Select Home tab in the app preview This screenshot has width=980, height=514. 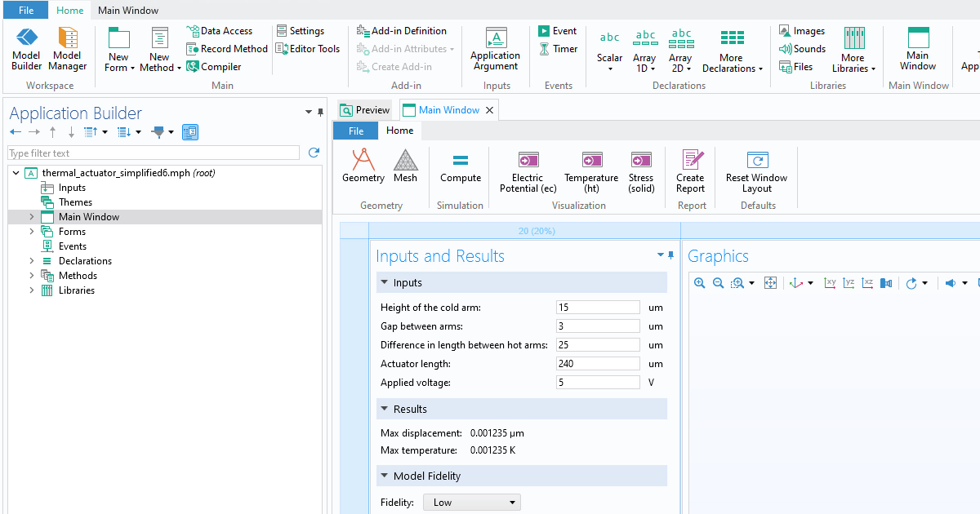[x=400, y=131]
